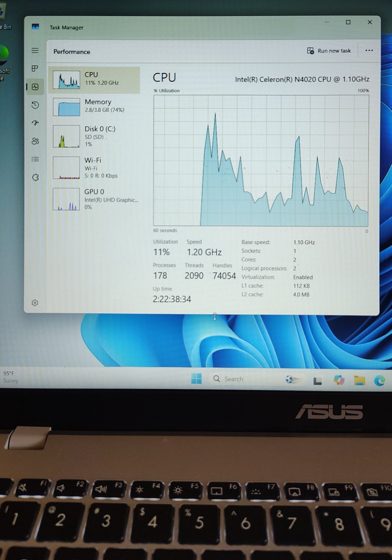392x560 pixels.
Task: Click the % Utilization graph label
Action: [167, 91]
